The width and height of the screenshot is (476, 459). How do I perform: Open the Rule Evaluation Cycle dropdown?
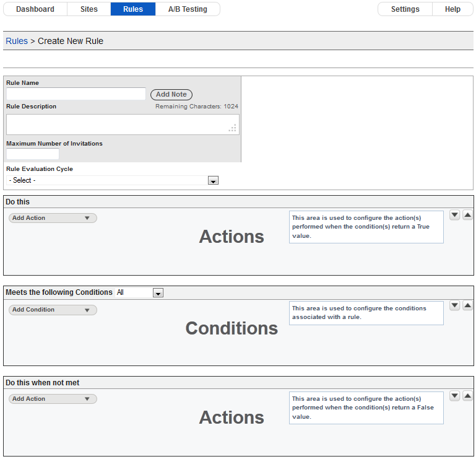[112, 180]
